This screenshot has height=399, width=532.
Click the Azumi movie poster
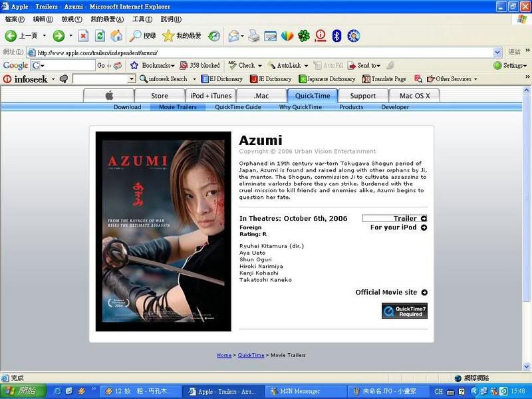pos(163,231)
